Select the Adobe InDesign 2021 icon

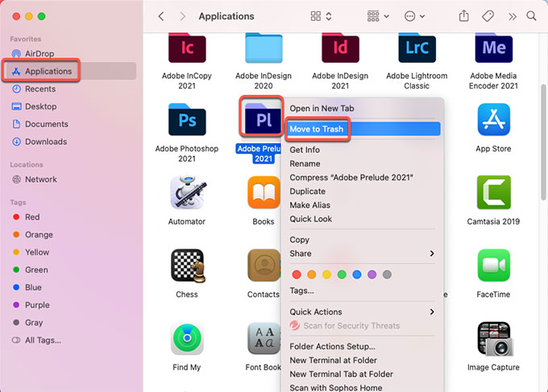point(340,47)
